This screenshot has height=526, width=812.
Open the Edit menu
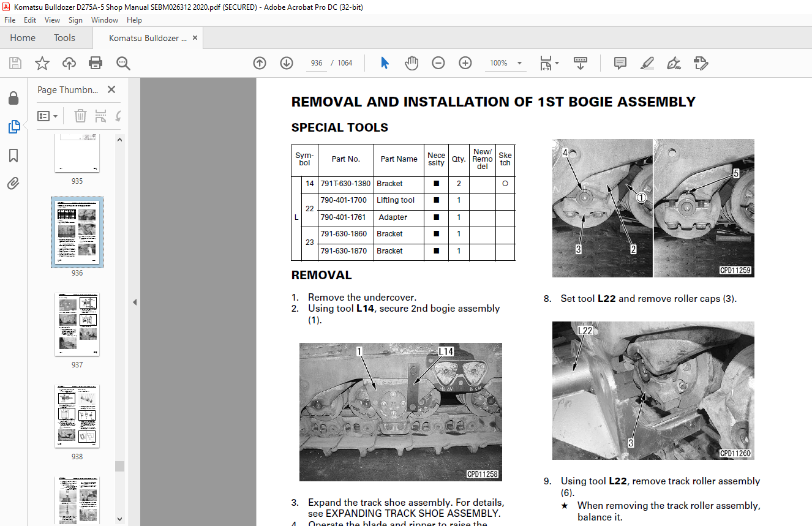[30, 20]
